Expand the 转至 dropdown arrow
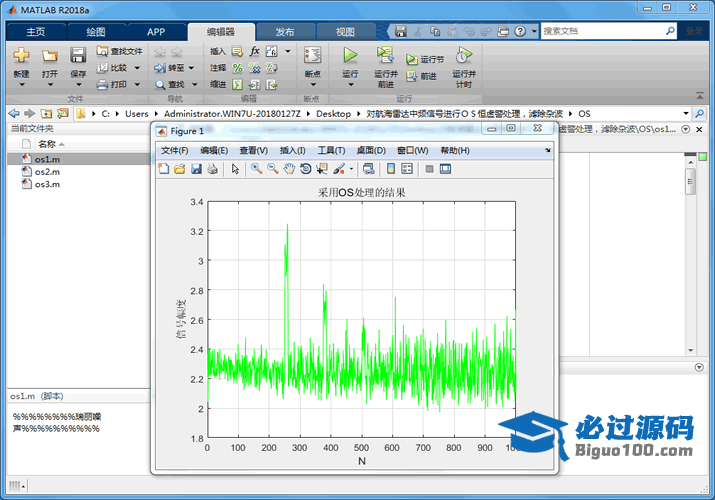The image size is (715, 500). [x=192, y=68]
